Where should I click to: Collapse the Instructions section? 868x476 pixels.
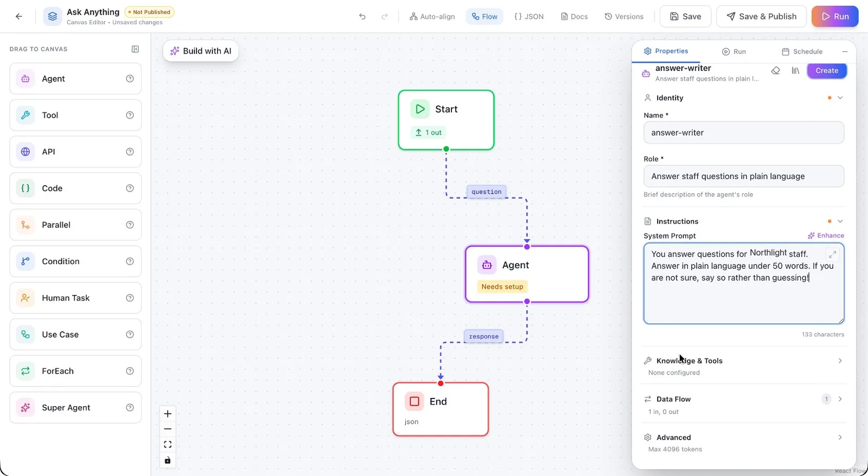point(840,221)
